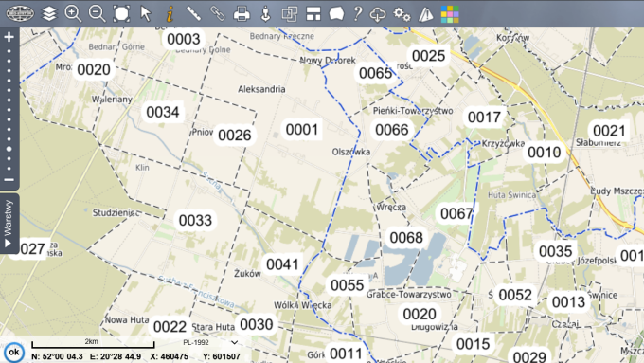This screenshot has width=644, height=363.
Task: Click the ok button beside coordinates
Action: tap(14, 353)
